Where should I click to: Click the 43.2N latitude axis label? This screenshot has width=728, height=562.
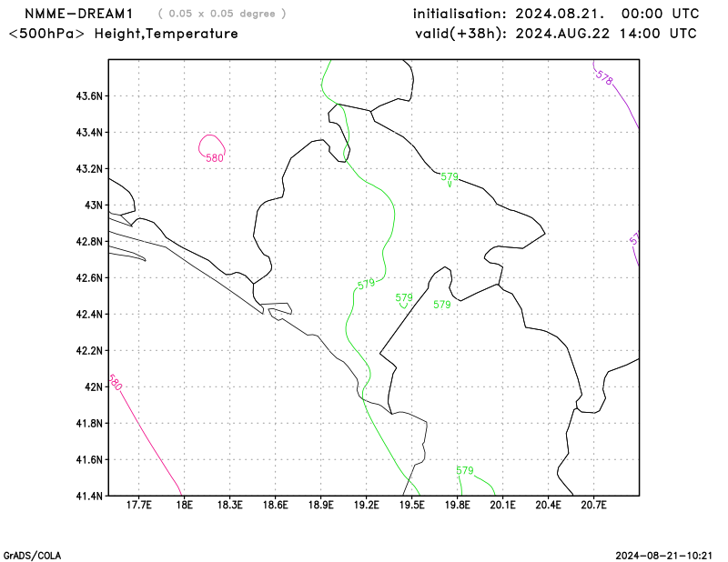89,168
